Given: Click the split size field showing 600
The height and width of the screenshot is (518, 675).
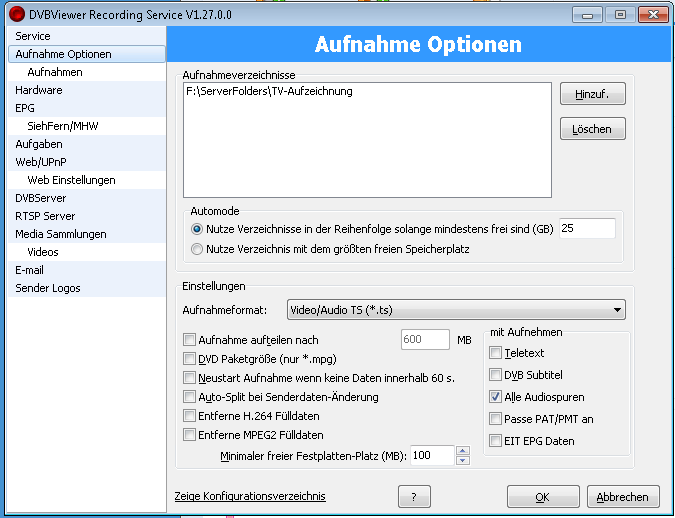Looking at the screenshot, I should click(x=425, y=339).
